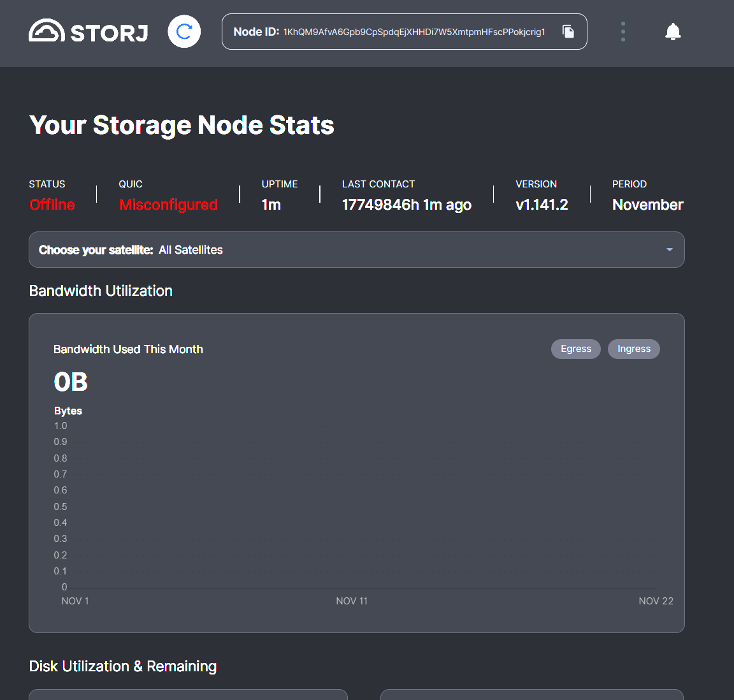Open the bell notifications
734x700 pixels.
click(673, 31)
